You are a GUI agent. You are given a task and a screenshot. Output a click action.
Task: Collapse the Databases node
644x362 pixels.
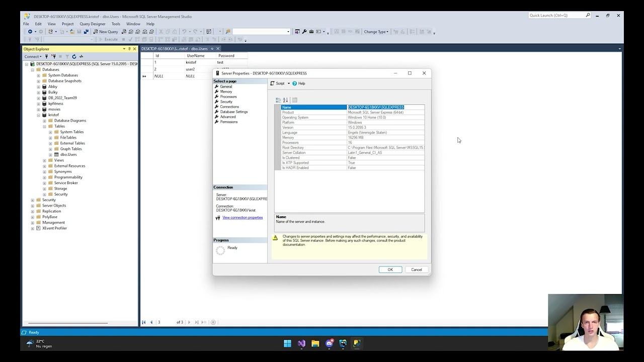point(33,70)
